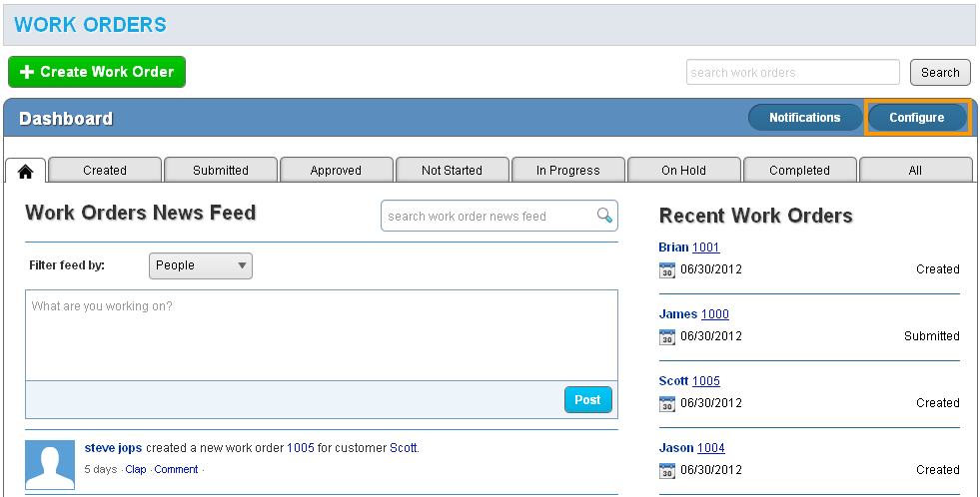Expand the Filter feed by People dropdown
The height and width of the screenshot is (497, 980).
pyautogui.click(x=201, y=265)
